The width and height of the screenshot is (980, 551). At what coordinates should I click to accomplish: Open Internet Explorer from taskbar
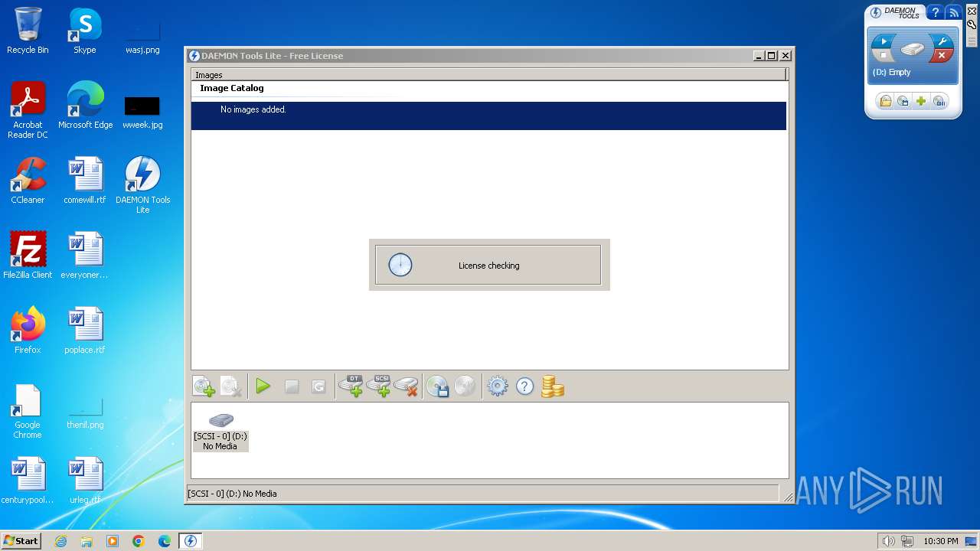coord(60,541)
